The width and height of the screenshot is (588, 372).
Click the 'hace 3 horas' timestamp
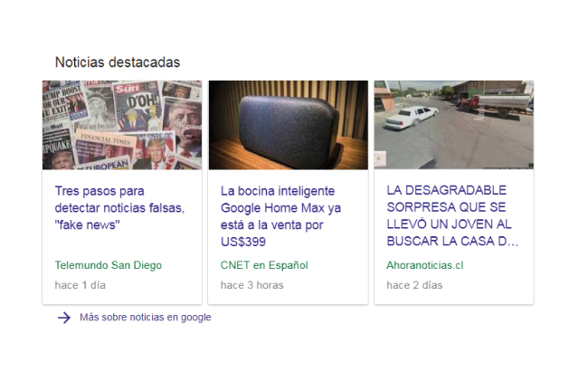pos(252,285)
